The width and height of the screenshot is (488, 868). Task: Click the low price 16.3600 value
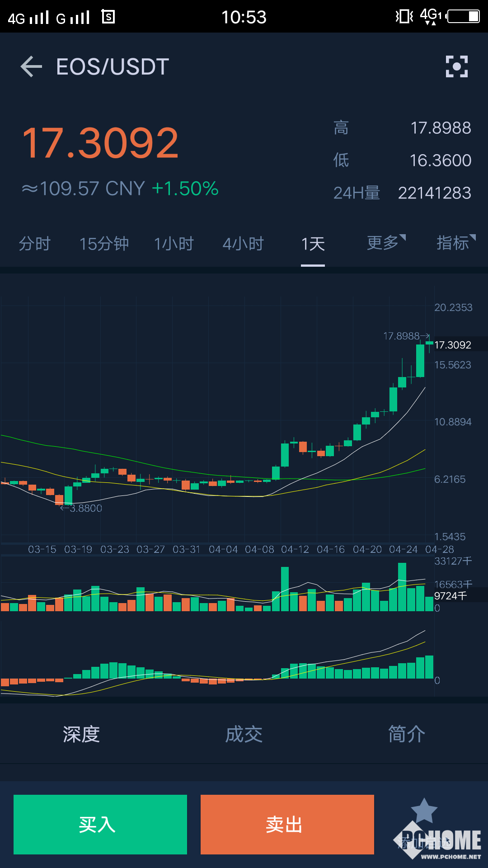441,160
